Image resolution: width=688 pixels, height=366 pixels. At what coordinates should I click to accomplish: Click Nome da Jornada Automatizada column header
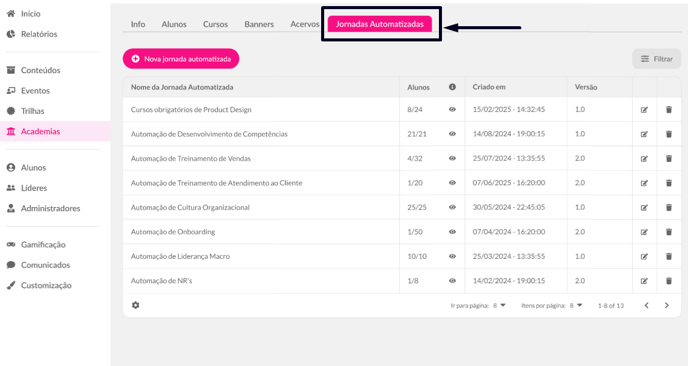click(182, 87)
